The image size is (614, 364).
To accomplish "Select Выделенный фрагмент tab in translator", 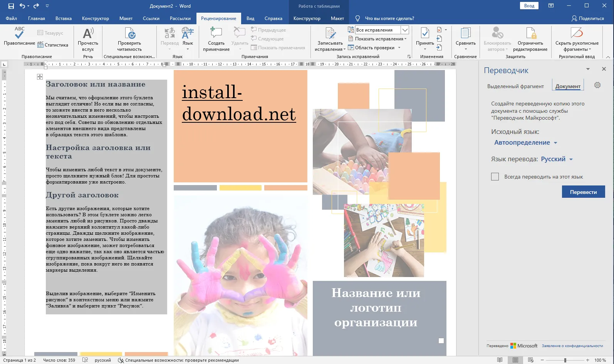I will (515, 87).
